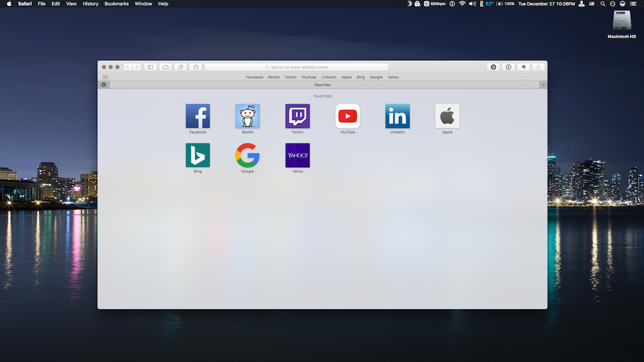Click Twitch link in Favorites bar

[290, 77]
